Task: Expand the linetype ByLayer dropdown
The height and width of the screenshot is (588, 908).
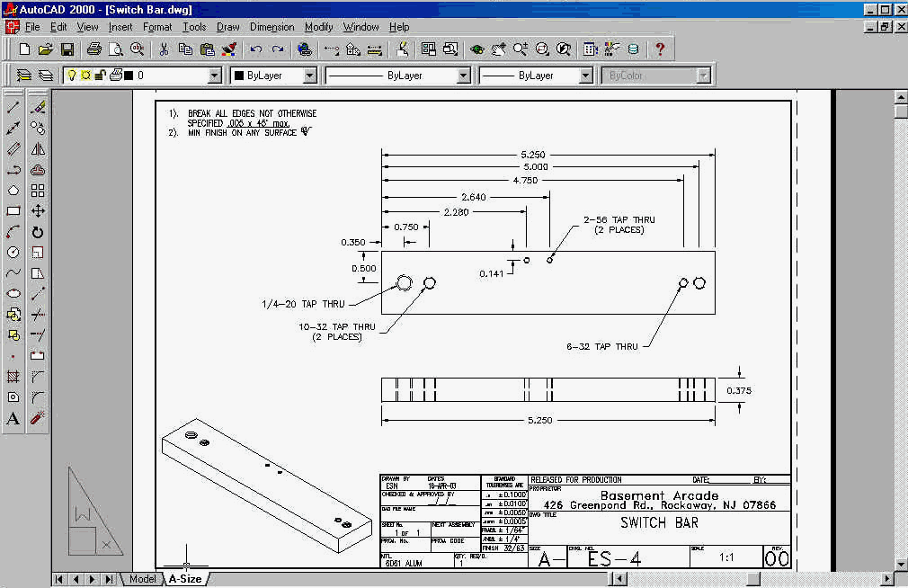Action: [463, 76]
